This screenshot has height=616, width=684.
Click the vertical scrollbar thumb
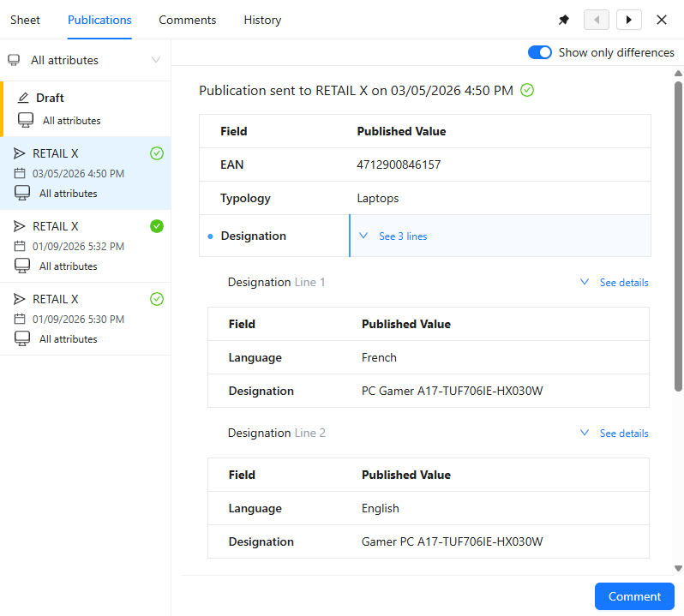coord(678,236)
